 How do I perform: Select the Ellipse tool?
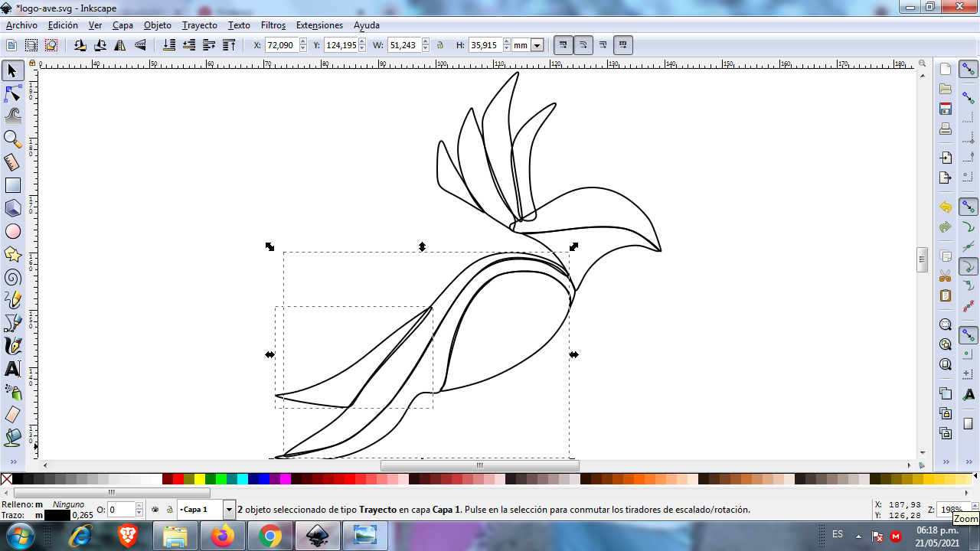pyautogui.click(x=12, y=231)
